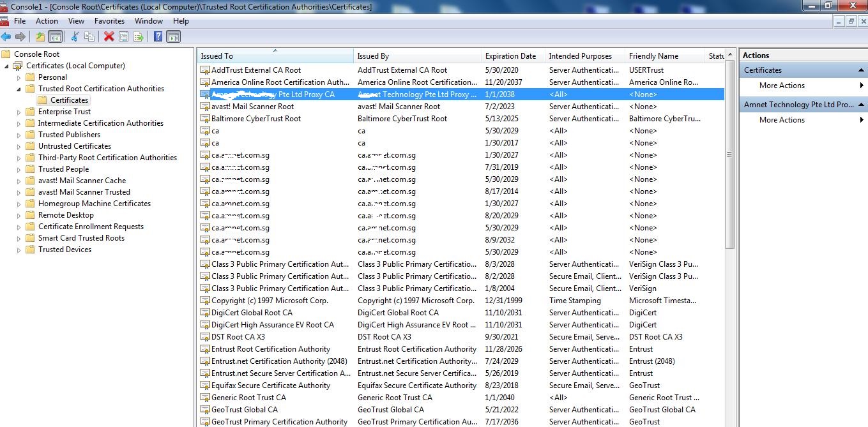Image resolution: width=868 pixels, height=427 pixels.
Task: Collapse Trusted Root Certification Authorities arrow
Action: (19, 89)
